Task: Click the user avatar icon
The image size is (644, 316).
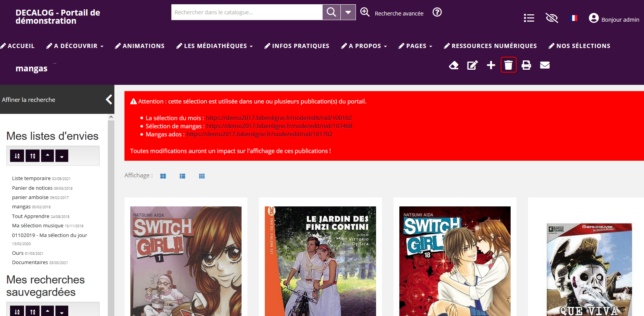Action: click(x=594, y=18)
